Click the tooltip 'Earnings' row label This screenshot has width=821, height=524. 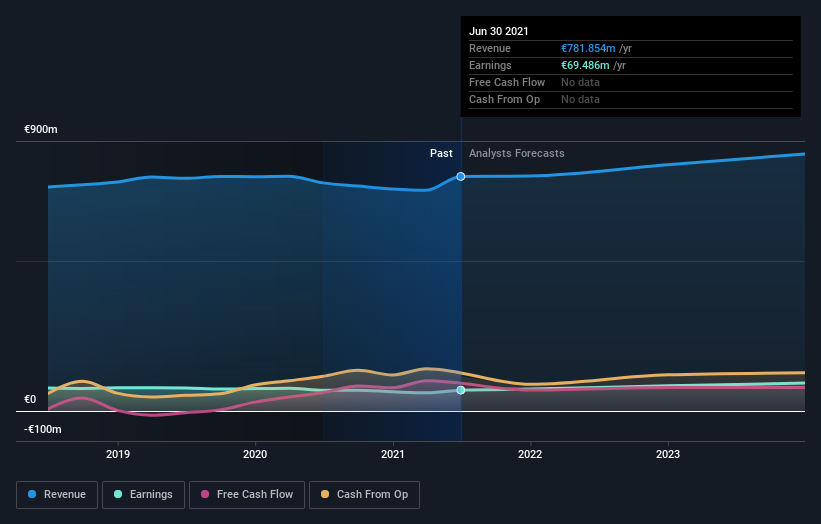[490, 65]
